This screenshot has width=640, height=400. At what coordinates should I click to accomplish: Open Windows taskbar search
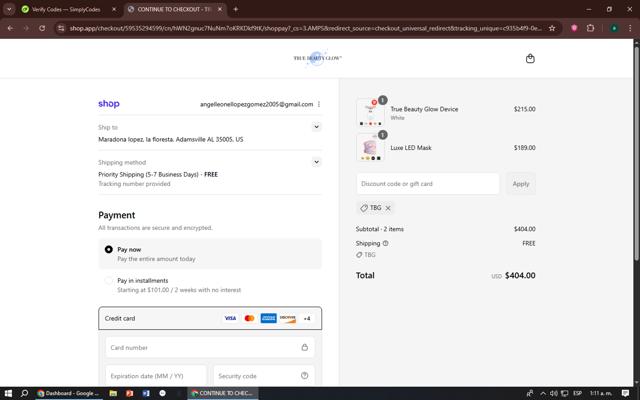24,393
